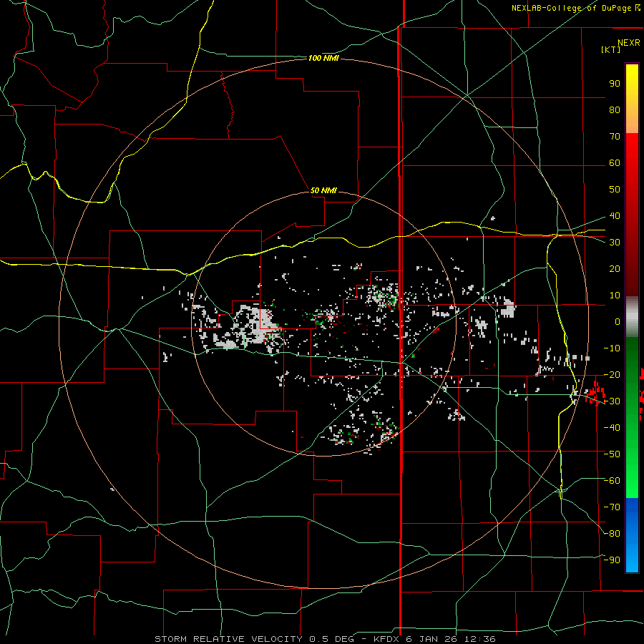644x644 pixels.
Task: Select the -10 value on the velocity scale
Action: tap(612, 348)
